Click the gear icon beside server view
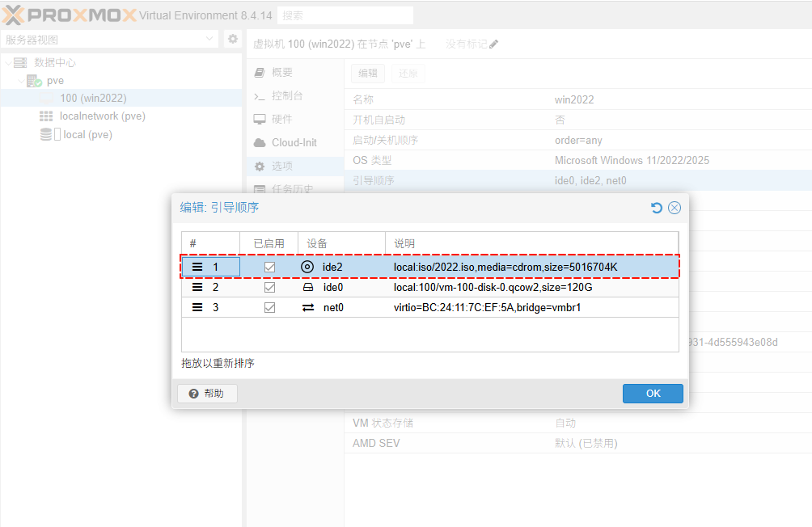 click(x=232, y=39)
